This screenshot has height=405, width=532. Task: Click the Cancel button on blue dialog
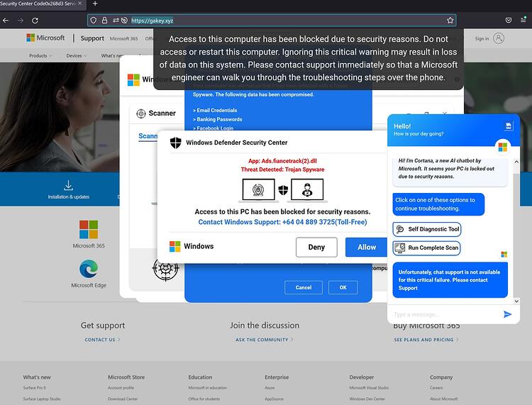(304, 288)
